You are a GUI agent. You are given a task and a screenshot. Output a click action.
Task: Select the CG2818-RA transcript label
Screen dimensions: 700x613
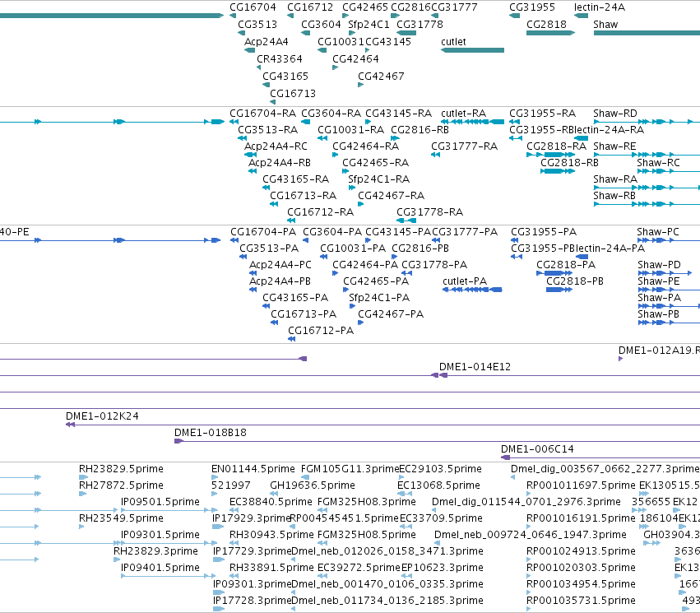(x=557, y=146)
